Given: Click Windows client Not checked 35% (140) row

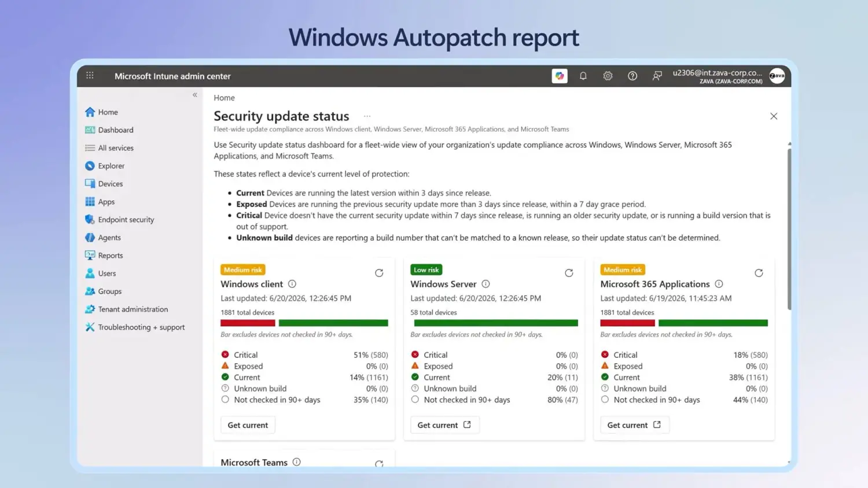Looking at the screenshot, I should 304,400.
